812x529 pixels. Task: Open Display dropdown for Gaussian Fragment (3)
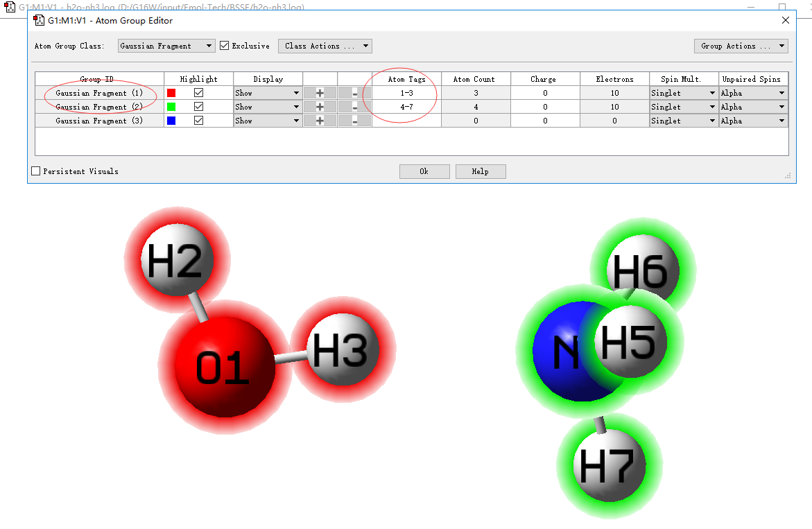click(268, 121)
